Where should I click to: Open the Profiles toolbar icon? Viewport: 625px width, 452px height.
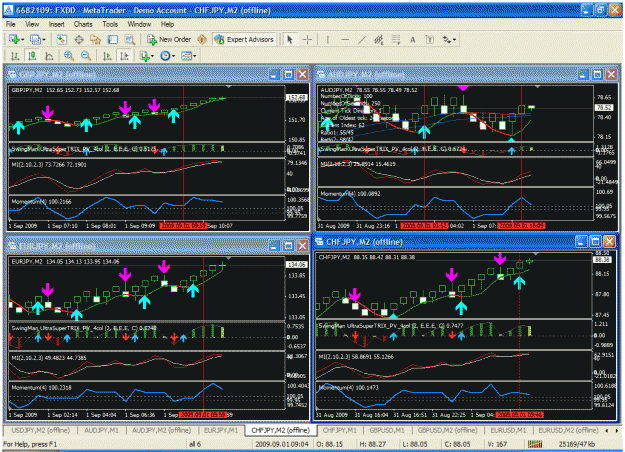click(35, 39)
